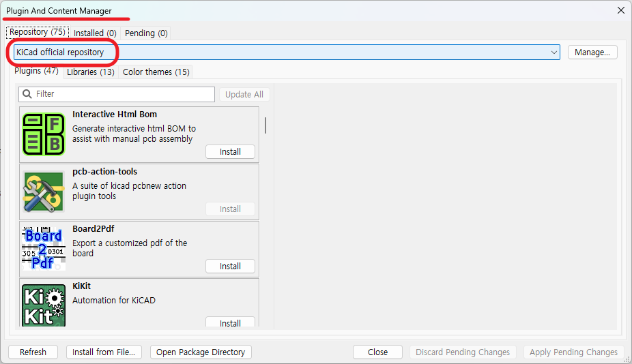This screenshot has height=364, width=632.
Task: Install the Board2Pdf plugin
Action: tap(230, 266)
